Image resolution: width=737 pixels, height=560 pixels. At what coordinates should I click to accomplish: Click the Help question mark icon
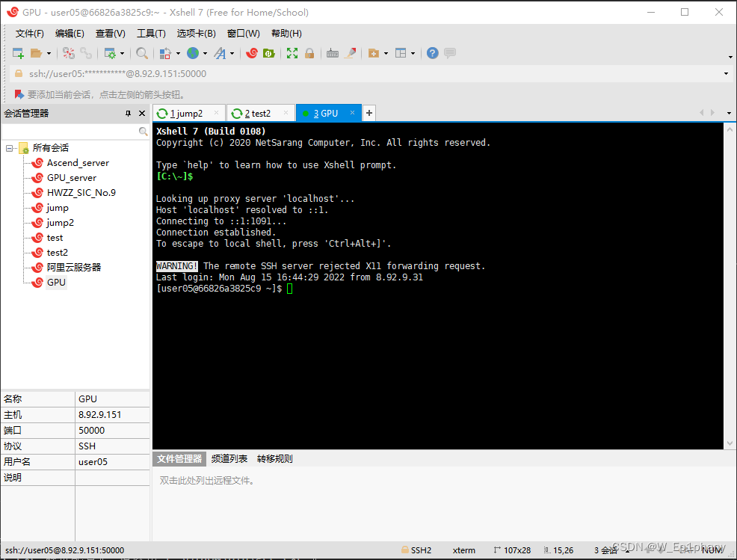pos(432,52)
